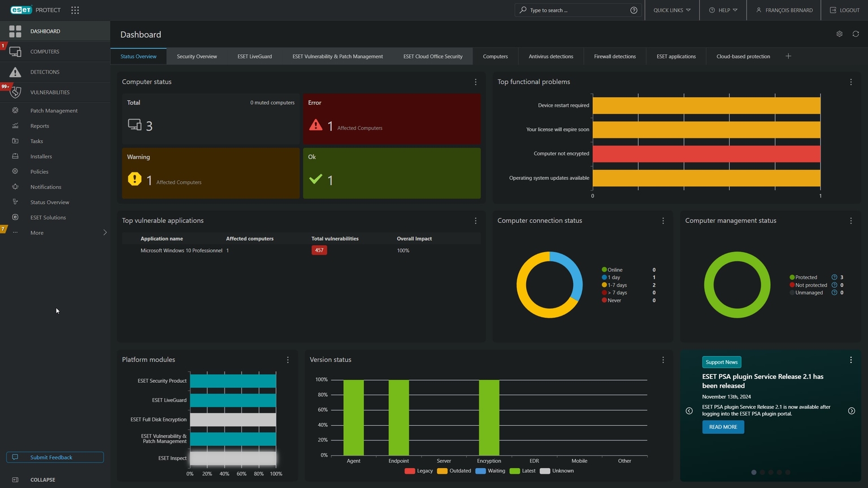
Task: Click the search help question icon
Action: [x=633, y=10]
